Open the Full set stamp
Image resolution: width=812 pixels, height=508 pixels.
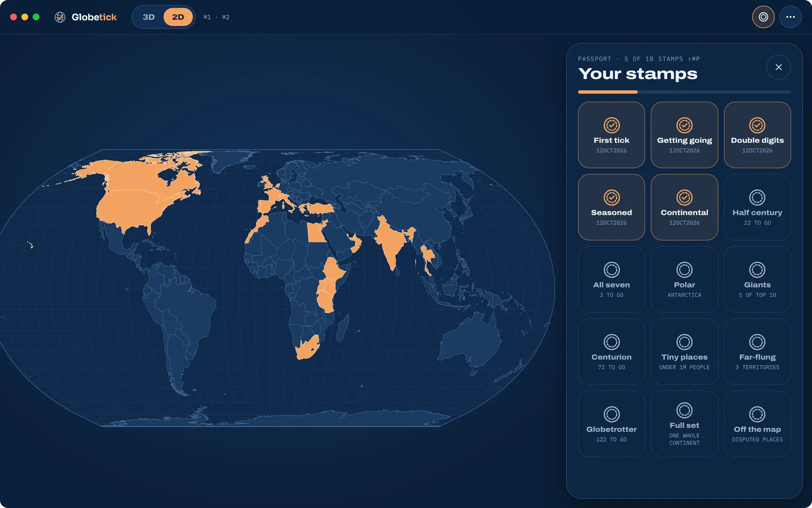click(x=684, y=424)
